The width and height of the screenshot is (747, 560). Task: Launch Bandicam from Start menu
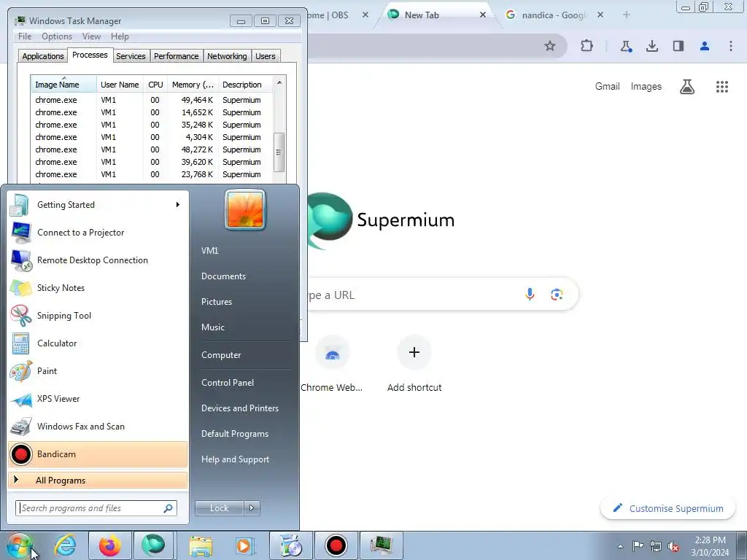coord(98,454)
